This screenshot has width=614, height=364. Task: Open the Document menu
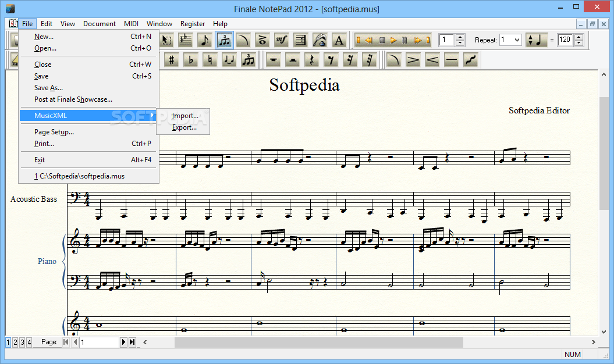pos(100,24)
